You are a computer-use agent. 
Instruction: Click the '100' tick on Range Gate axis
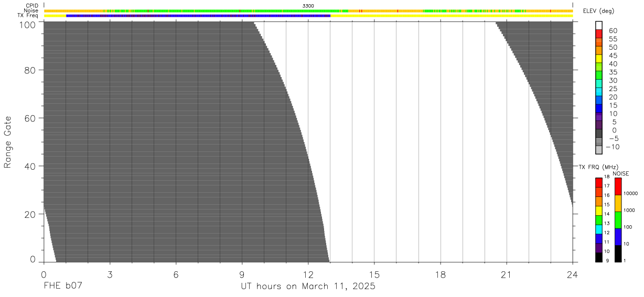(26, 25)
